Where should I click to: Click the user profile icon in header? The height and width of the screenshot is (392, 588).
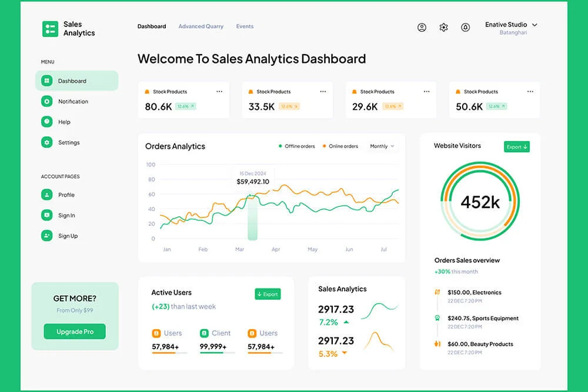point(422,28)
